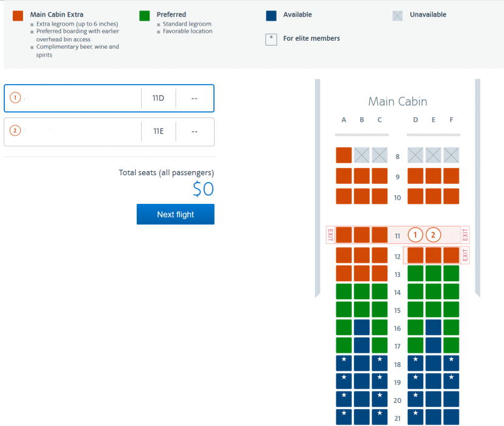This screenshot has width=504, height=426.
Task: Click unavailable seat 8E
Action: click(433, 155)
